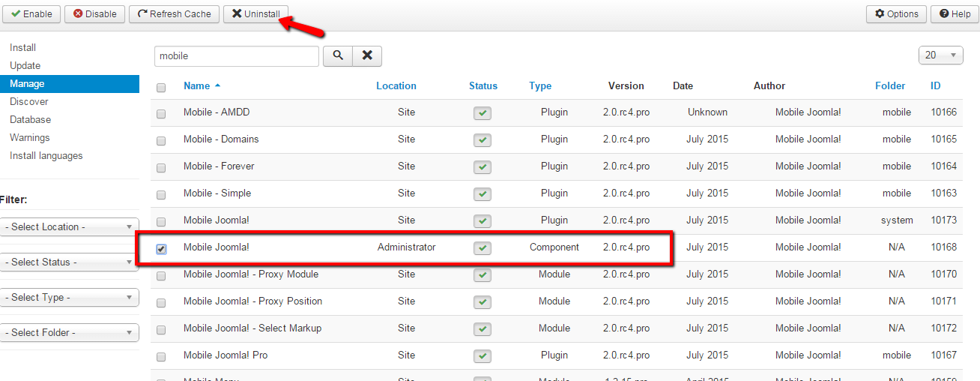Click the search magnifier icon button
Viewport: 980px width, 381px height.
(338, 55)
